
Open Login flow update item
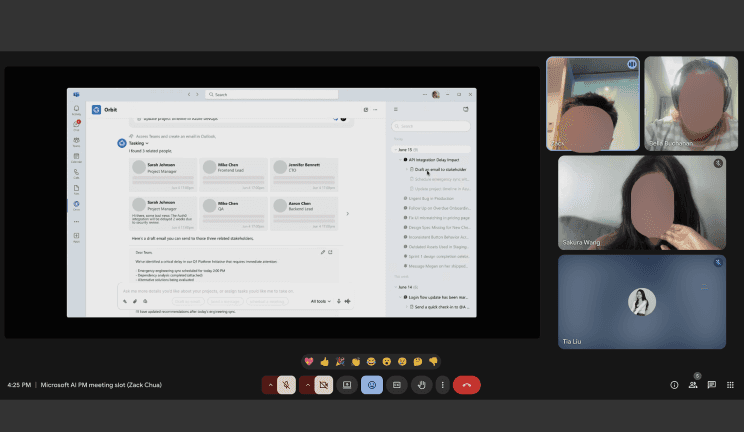tap(438, 297)
